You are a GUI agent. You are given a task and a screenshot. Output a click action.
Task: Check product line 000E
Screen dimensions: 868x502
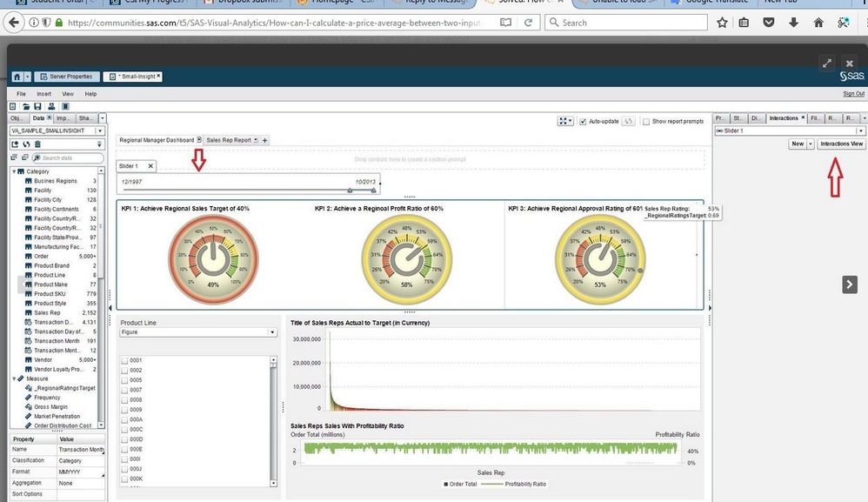124,450
